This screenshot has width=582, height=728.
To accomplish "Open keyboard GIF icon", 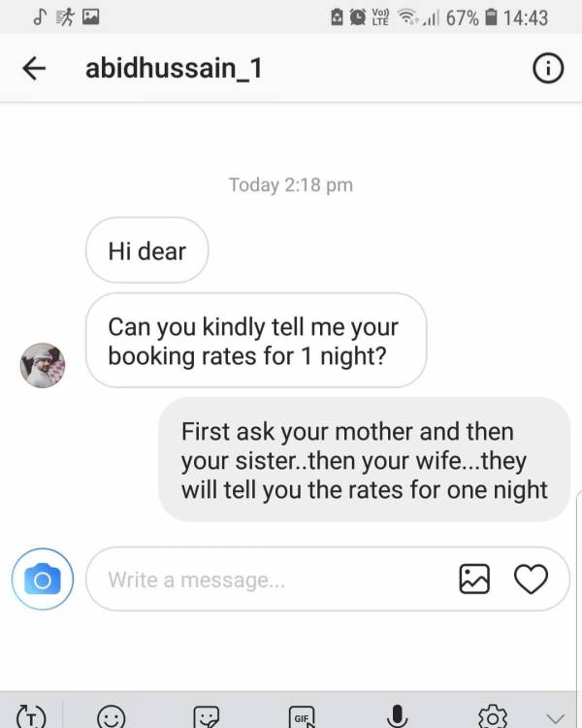I will coord(302,717).
